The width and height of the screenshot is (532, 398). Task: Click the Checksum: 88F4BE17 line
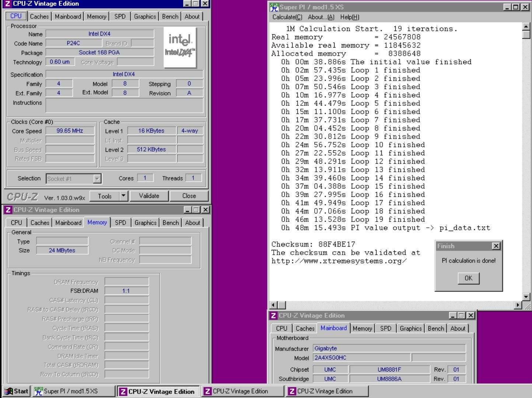[x=314, y=244]
